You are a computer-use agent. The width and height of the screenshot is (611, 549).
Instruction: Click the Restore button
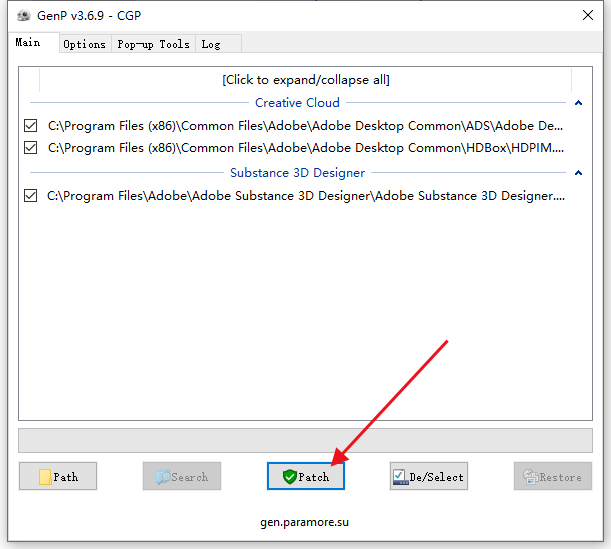[553, 476]
